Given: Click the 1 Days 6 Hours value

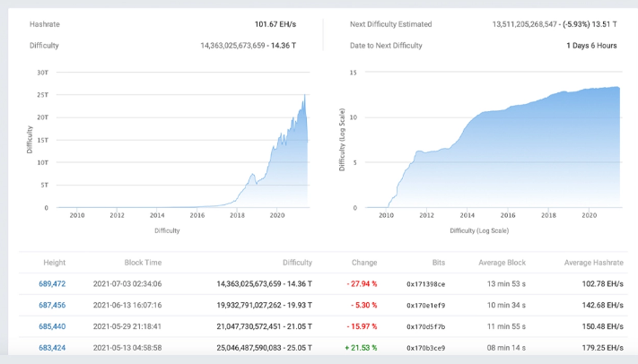Looking at the screenshot, I should coord(590,45).
